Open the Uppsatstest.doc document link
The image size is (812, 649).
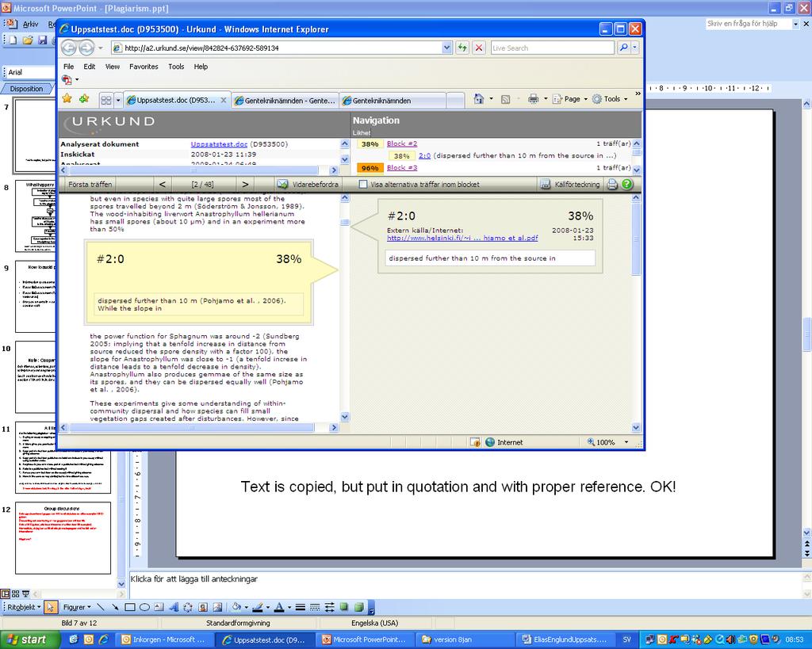click(219, 144)
